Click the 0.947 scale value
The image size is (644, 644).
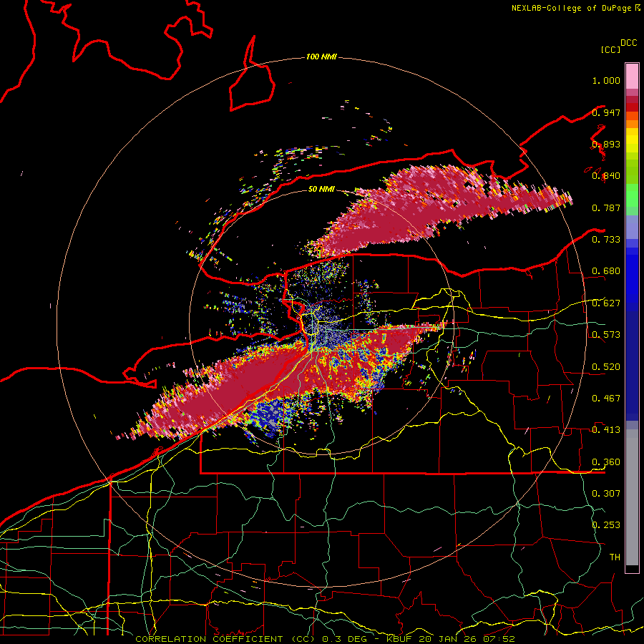(x=606, y=112)
